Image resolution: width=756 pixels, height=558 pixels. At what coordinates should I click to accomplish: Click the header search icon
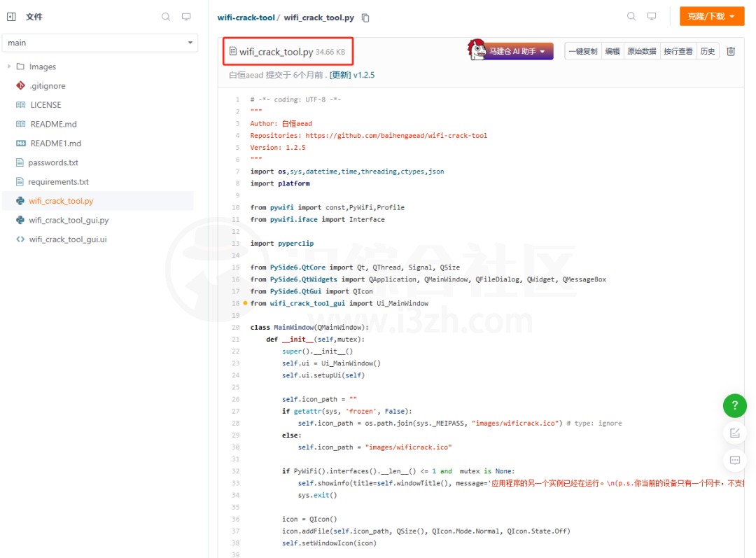(x=631, y=16)
